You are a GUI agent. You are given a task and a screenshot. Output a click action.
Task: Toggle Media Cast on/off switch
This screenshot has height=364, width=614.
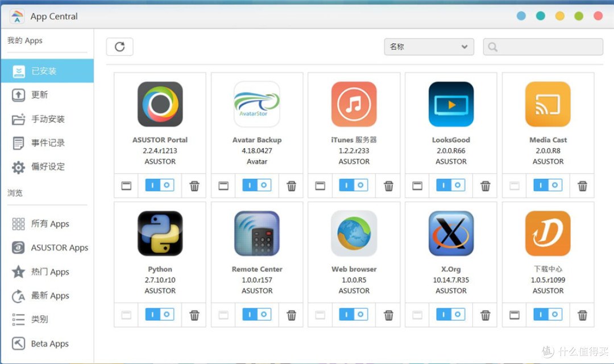click(x=548, y=185)
